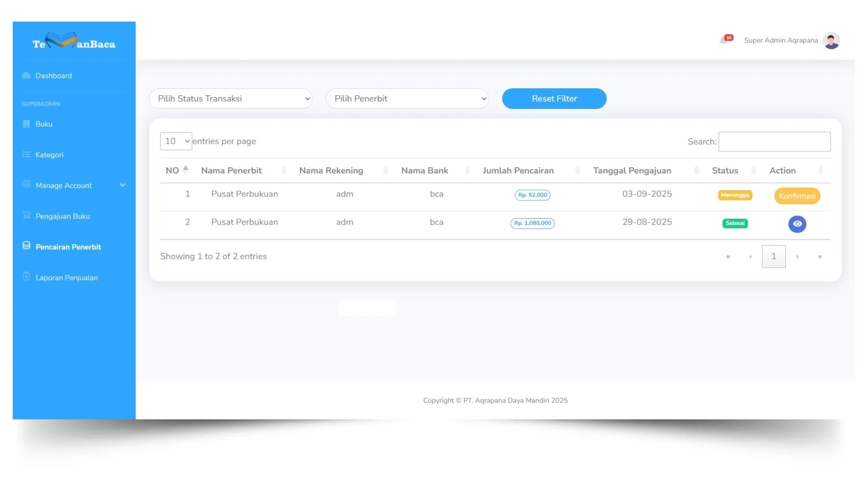Click the Kategori list icon

[26, 155]
